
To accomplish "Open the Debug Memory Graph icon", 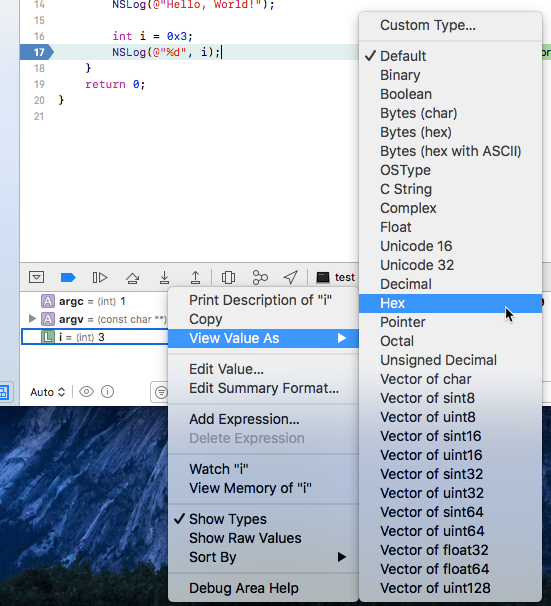I will pyautogui.click(x=260, y=277).
